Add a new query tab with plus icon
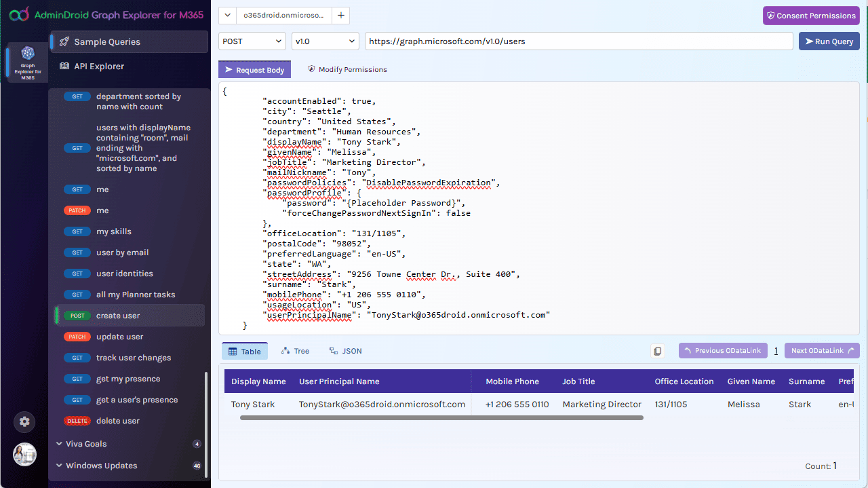Image resolution: width=868 pixels, height=488 pixels. 341,15
